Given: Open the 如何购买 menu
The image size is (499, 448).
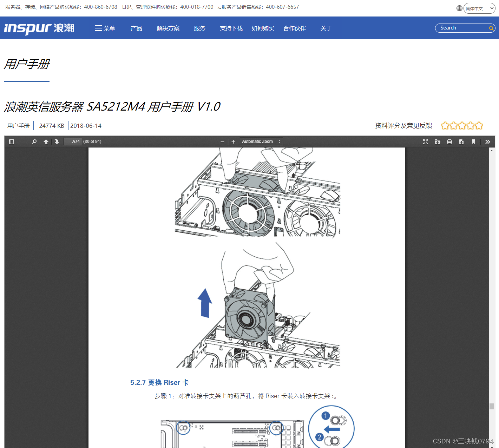Looking at the screenshot, I should pyautogui.click(x=263, y=28).
